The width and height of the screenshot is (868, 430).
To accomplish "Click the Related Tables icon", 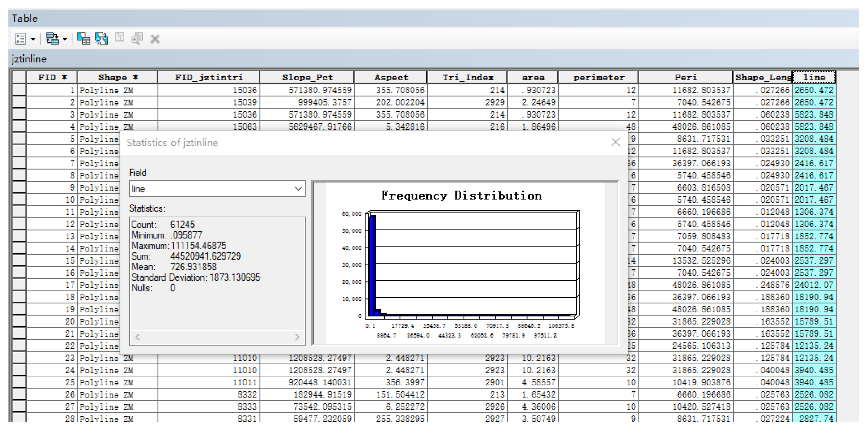I will (52, 39).
